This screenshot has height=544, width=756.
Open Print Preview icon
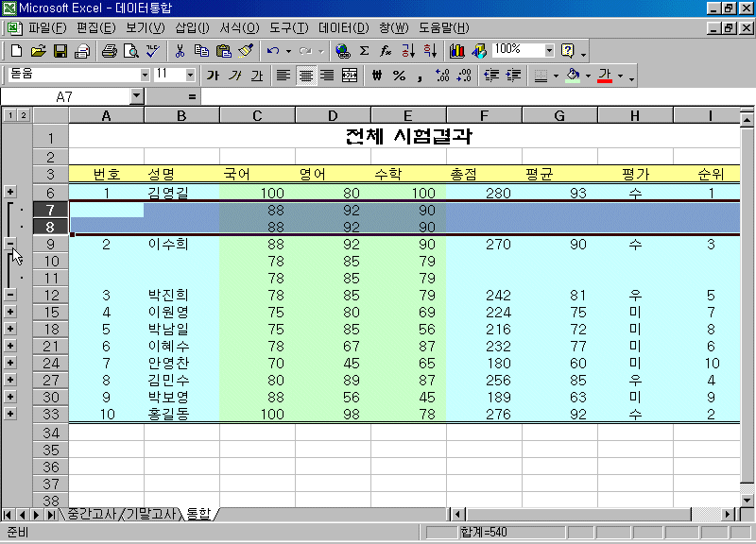[131, 51]
